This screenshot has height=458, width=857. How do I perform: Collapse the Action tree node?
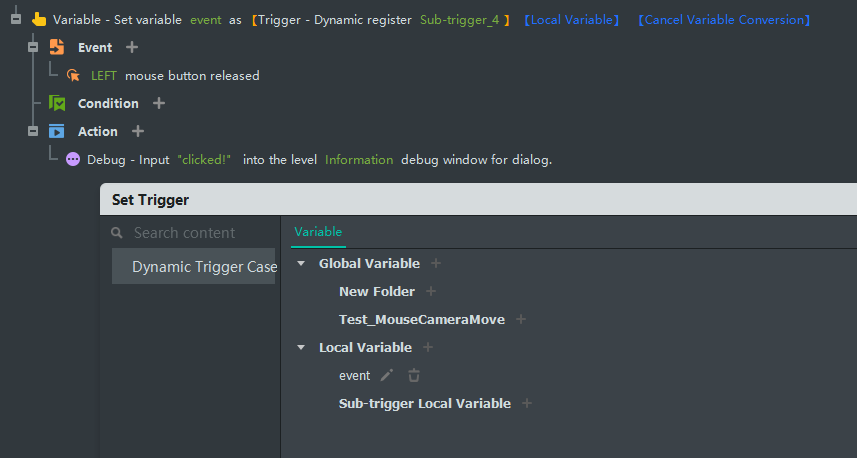pyautogui.click(x=33, y=131)
